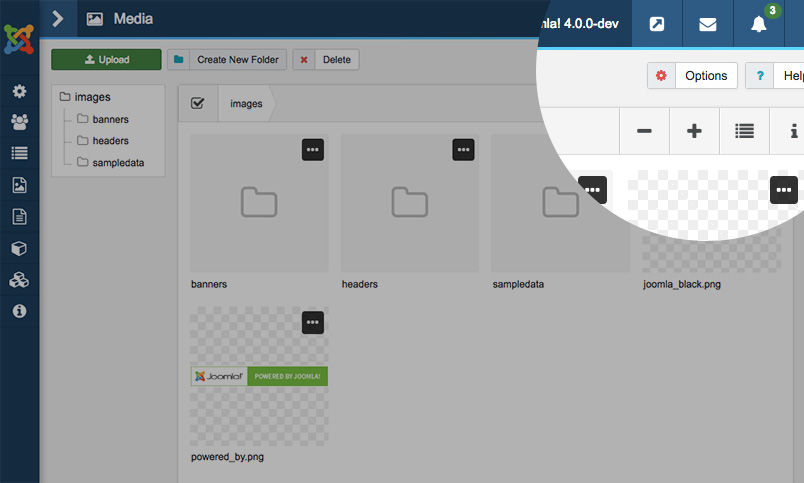Decrease thumbnail size with minus button
804x483 pixels.
tap(644, 131)
